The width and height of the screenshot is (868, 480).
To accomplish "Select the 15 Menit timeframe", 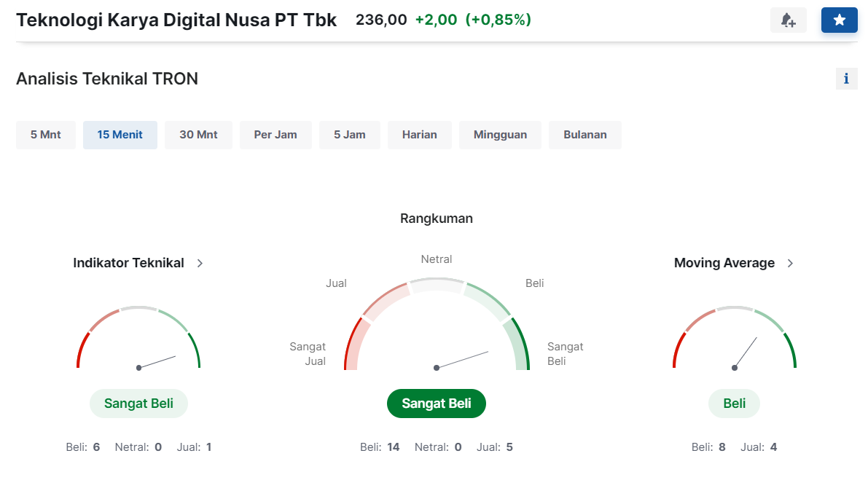I will coord(120,135).
